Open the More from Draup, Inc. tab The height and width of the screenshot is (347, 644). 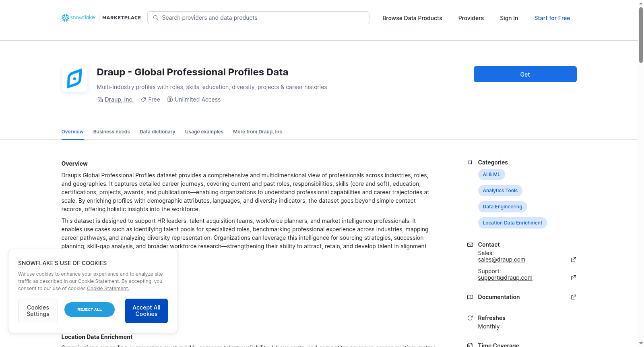click(258, 132)
